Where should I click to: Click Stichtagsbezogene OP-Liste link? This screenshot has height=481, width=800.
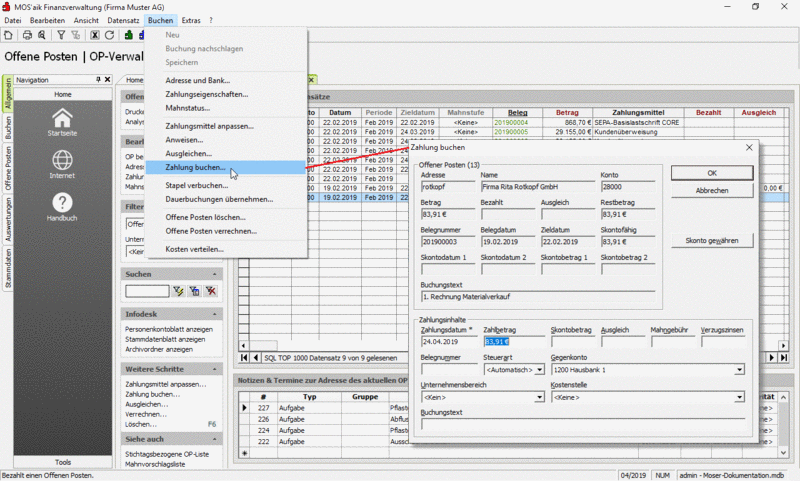coord(167,454)
